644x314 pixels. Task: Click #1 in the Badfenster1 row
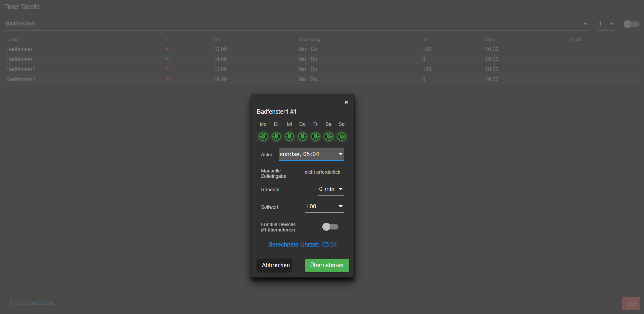click(x=168, y=69)
